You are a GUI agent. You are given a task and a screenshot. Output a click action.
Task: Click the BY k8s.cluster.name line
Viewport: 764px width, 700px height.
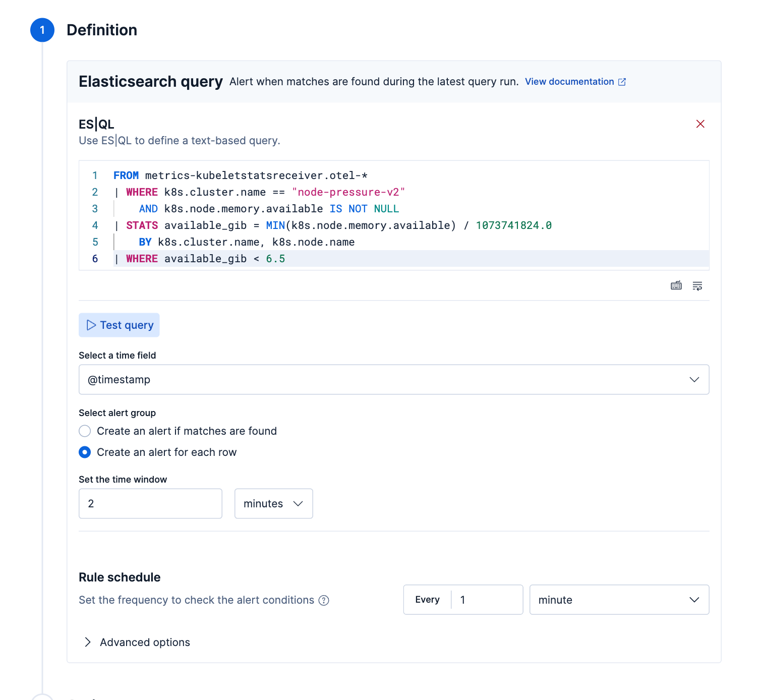tap(247, 242)
